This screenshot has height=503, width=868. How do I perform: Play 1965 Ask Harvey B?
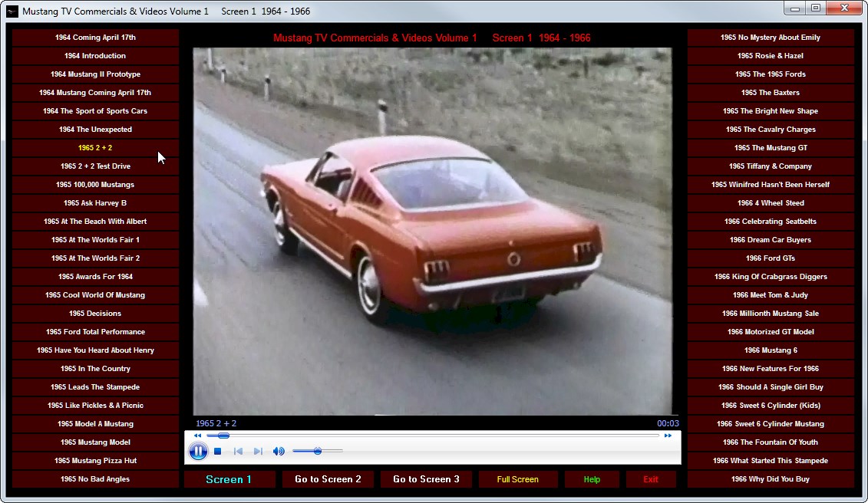(x=95, y=202)
